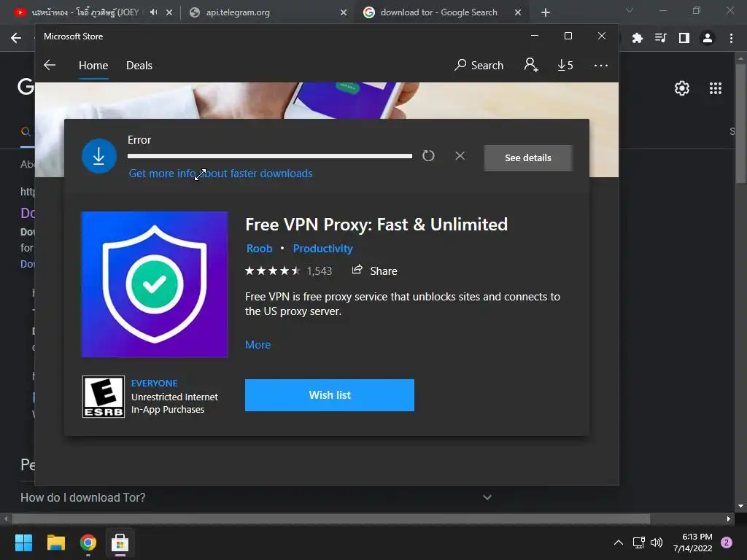Share the Free VPN Proxy app
The image size is (747, 560).
(x=374, y=271)
